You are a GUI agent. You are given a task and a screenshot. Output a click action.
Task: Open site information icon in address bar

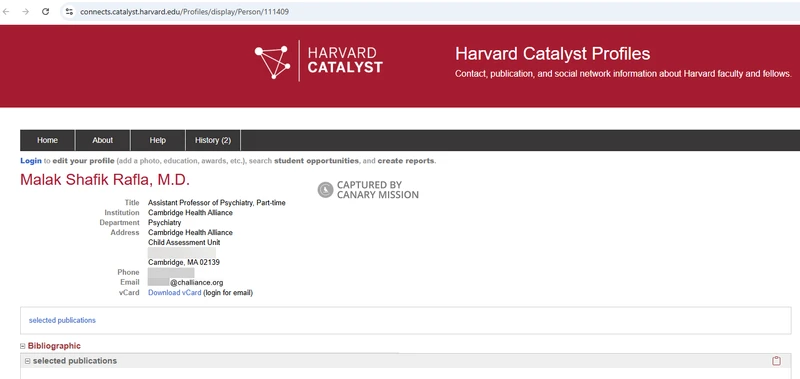tap(69, 11)
